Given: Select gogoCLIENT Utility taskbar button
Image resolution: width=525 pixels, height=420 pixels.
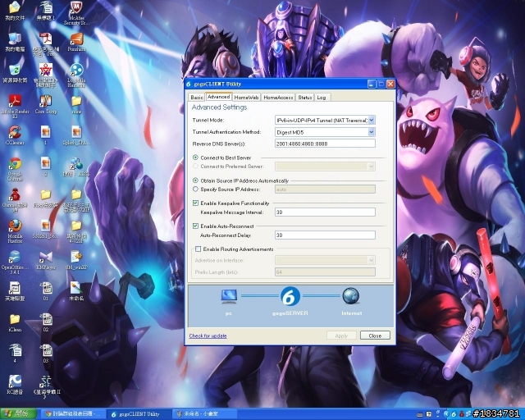Looking at the screenshot, I should (140, 414).
